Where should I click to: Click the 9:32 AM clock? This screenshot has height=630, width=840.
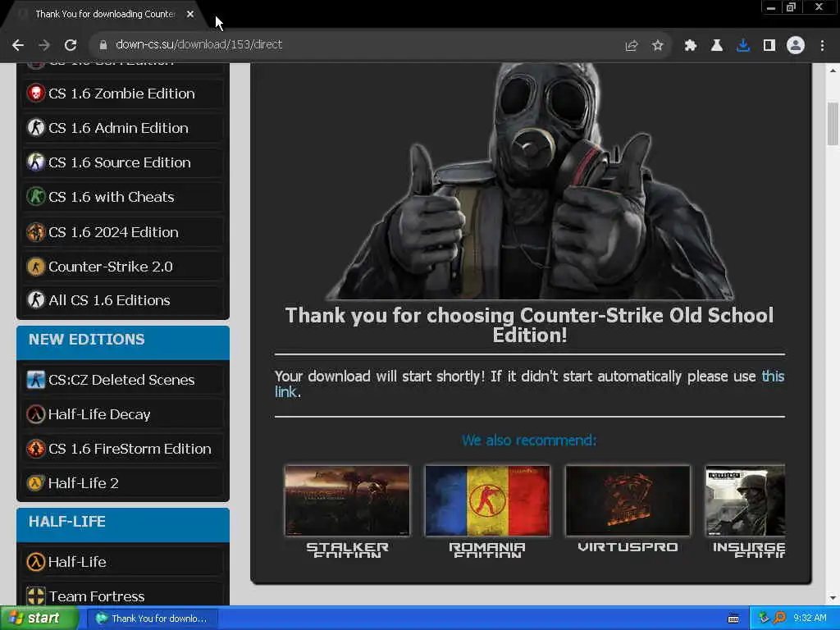click(810, 619)
